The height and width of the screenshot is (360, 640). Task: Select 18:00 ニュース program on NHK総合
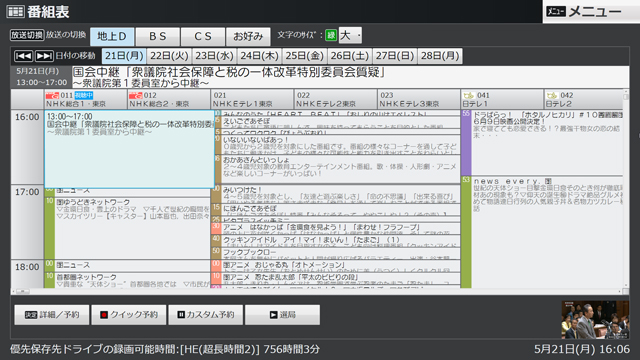127,265
